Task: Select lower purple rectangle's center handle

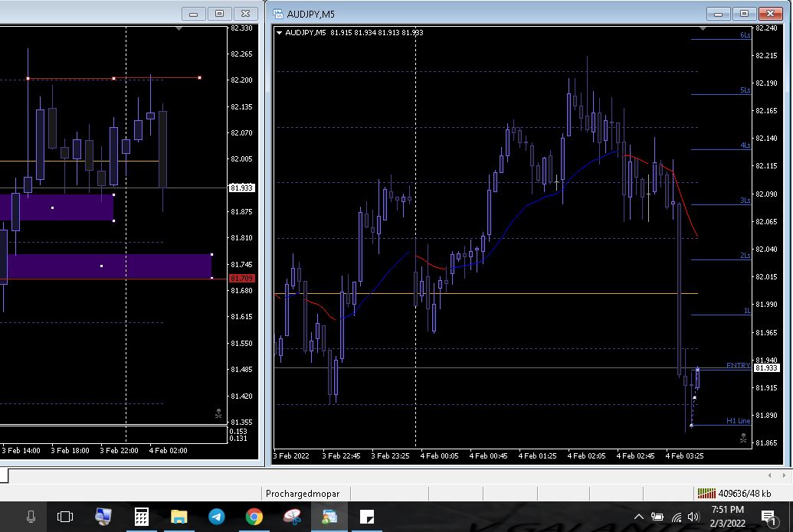Action: pyautogui.click(x=102, y=266)
